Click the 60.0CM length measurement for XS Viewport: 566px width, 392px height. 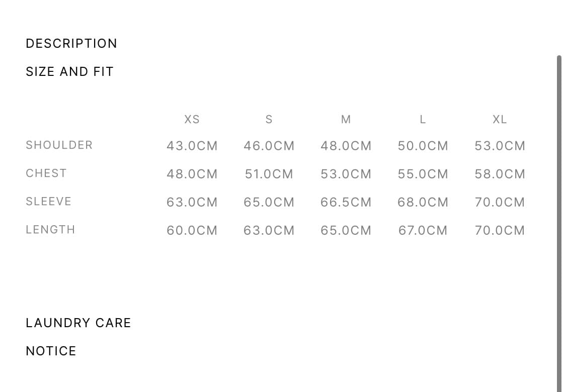click(x=192, y=231)
